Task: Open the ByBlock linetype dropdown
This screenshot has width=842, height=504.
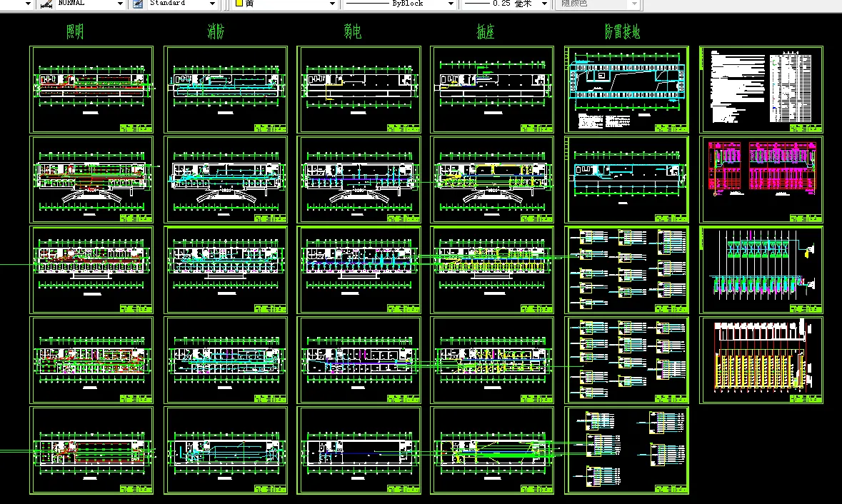Action: tap(451, 4)
